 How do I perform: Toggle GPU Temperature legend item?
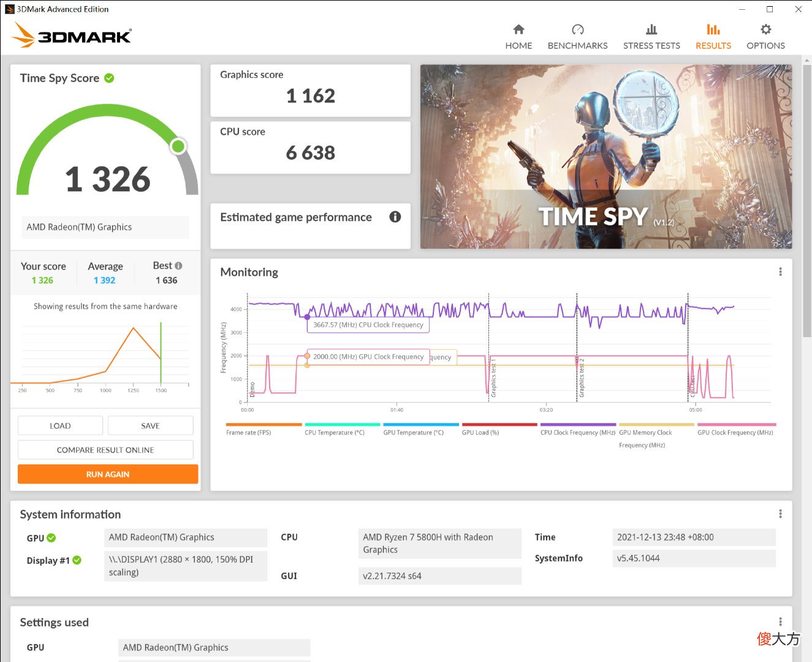(x=421, y=429)
